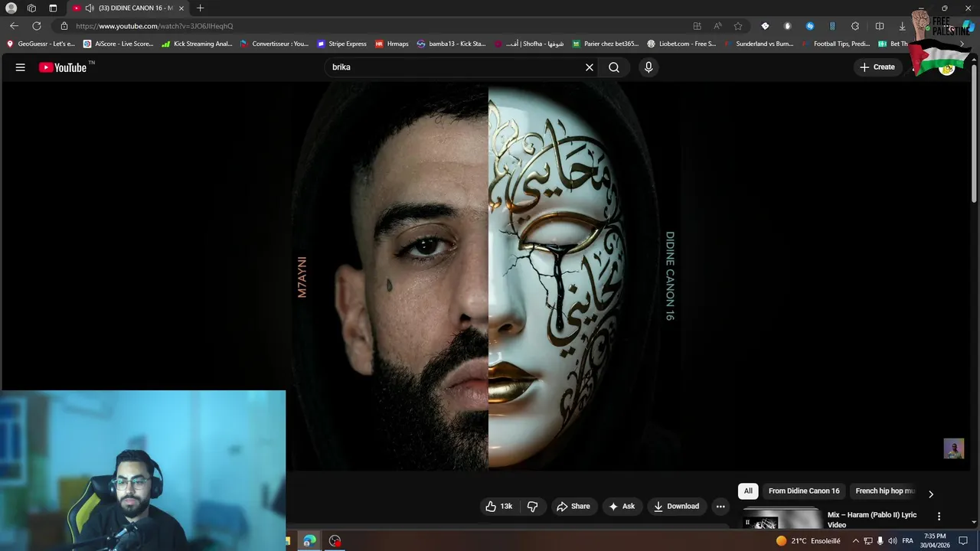Open the blue Shazam extension icon
The height and width of the screenshot is (551, 980).
point(810,26)
